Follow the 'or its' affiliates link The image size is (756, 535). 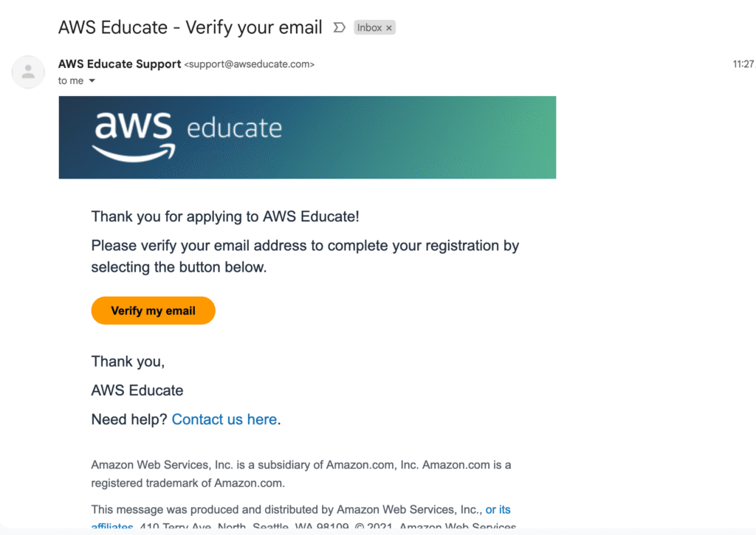(498, 509)
